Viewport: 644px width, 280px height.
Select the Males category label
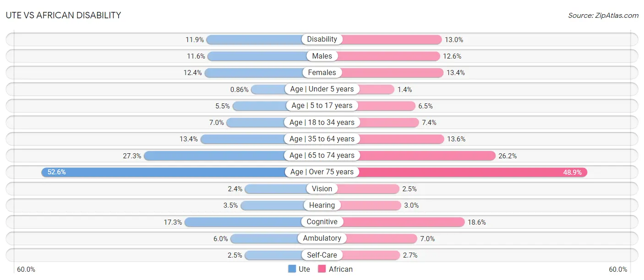click(x=322, y=56)
